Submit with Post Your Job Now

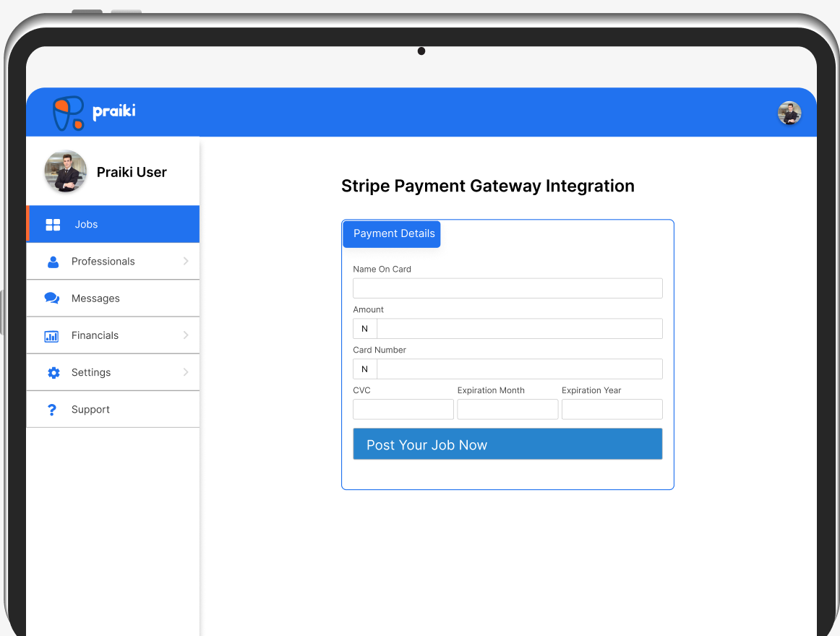[x=507, y=444]
